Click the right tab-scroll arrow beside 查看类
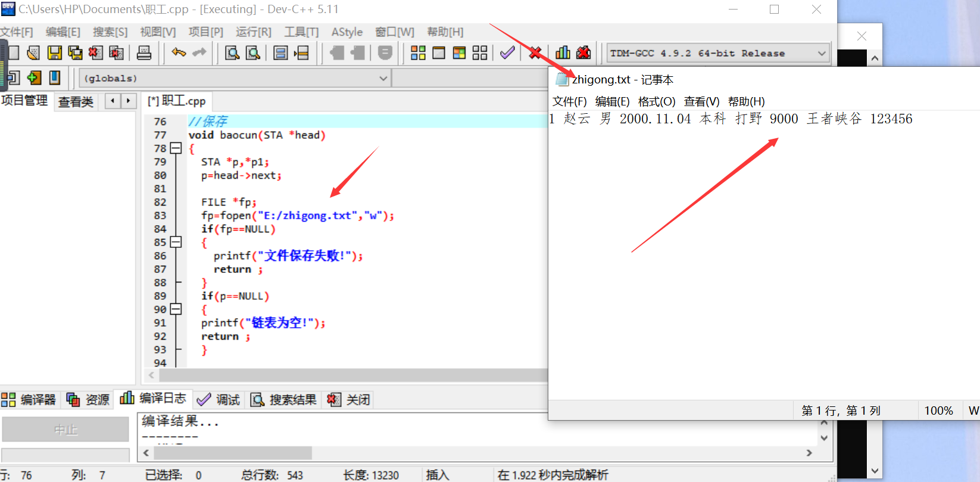Viewport: 980px width, 482px height. (x=128, y=101)
